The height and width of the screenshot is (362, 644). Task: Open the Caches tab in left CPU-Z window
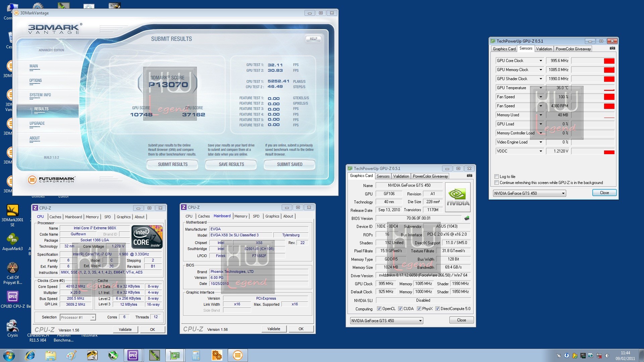[55, 217]
